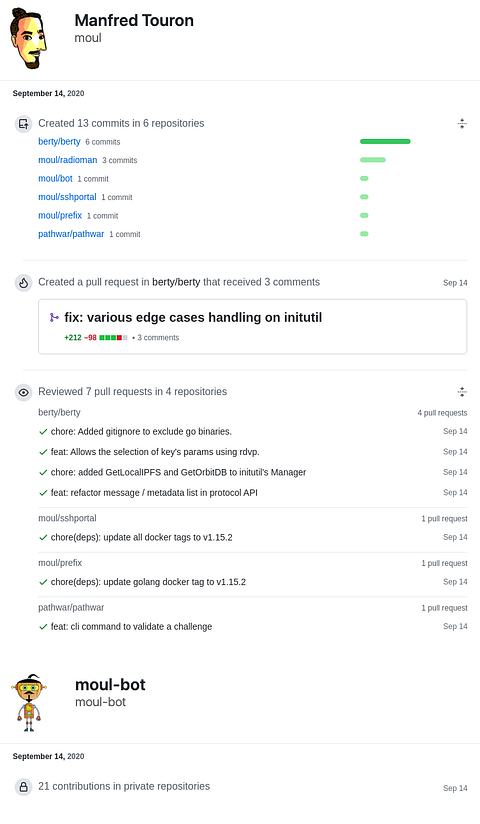Click the commits push icon beside Created 13 commits
The width and height of the screenshot is (480, 824).
click(23, 124)
